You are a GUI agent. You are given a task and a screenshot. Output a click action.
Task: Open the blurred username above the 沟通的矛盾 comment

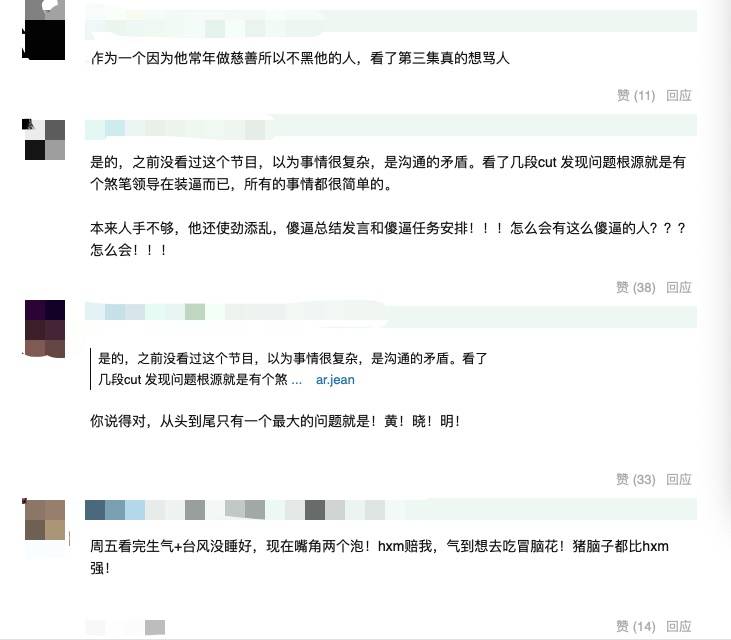[391, 127]
